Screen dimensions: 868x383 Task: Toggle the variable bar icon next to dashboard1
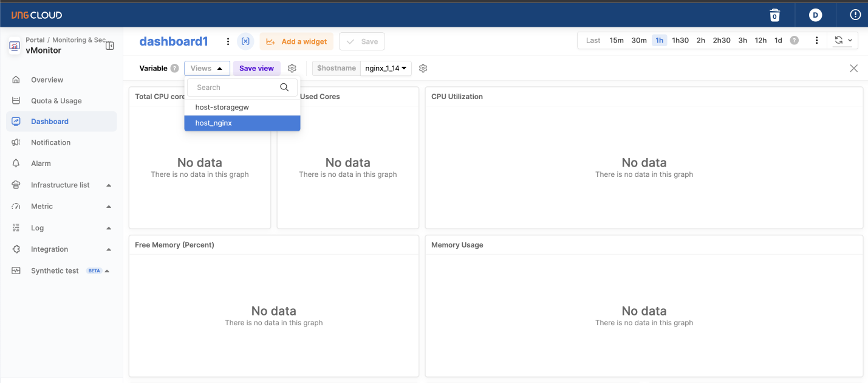[245, 41]
